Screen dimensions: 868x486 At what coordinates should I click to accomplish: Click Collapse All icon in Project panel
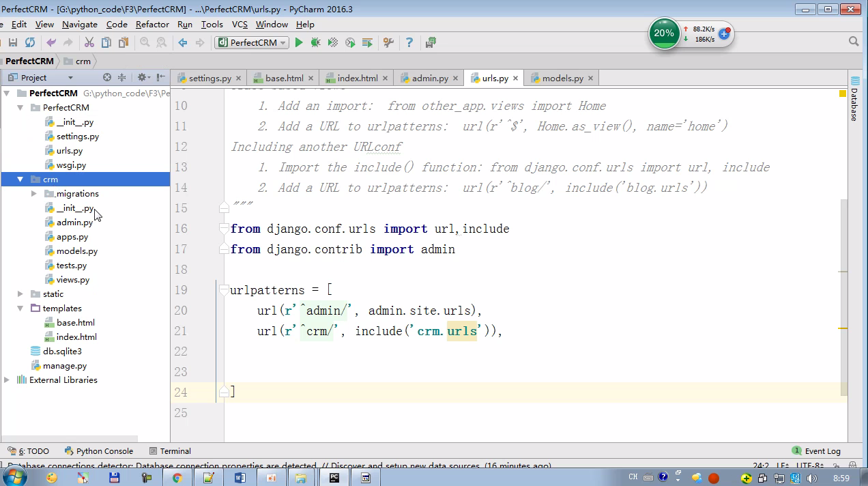click(x=122, y=78)
